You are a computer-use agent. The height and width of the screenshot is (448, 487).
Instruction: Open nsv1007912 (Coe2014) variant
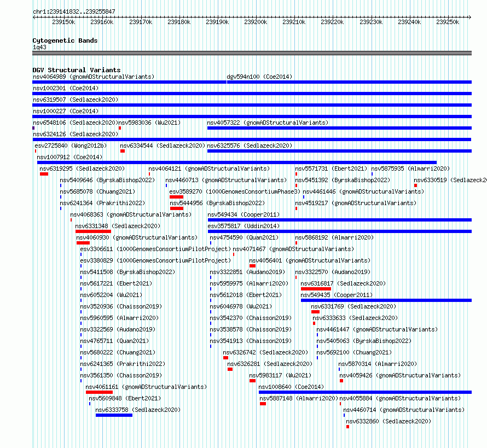(x=69, y=157)
